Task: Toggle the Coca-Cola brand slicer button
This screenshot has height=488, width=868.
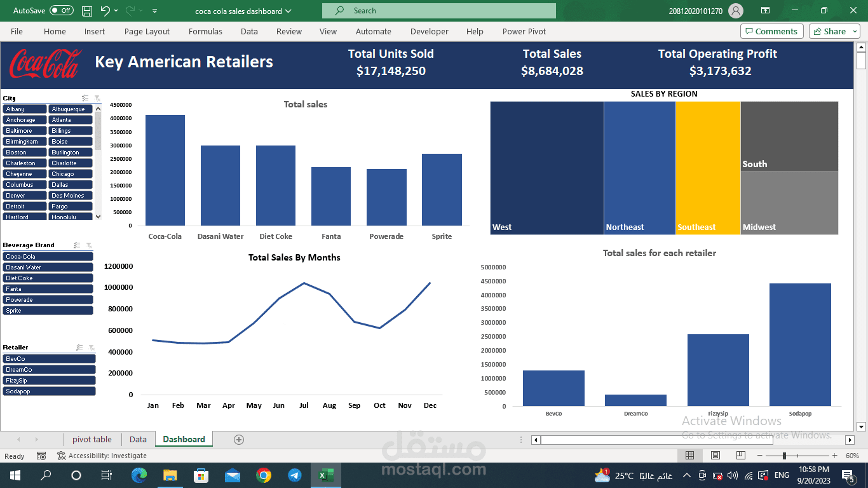Action: [x=48, y=257]
